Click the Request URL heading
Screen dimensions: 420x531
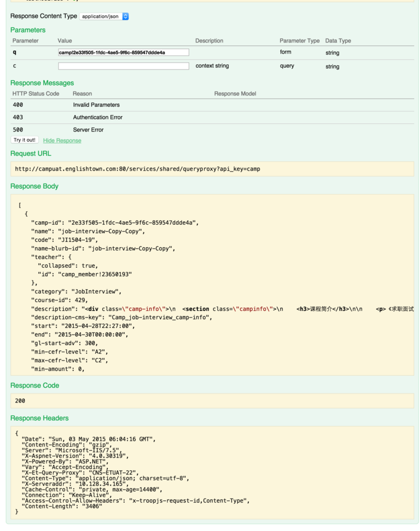click(31, 154)
